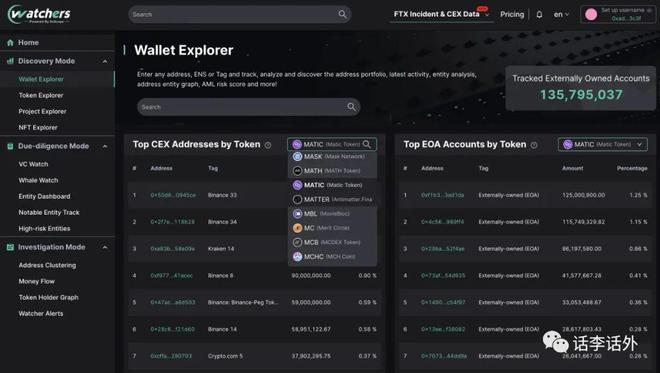Open Notable Entity Track in sidebar
Viewport: 660px width, 373px height.
pyautogui.click(x=49, y=213)
